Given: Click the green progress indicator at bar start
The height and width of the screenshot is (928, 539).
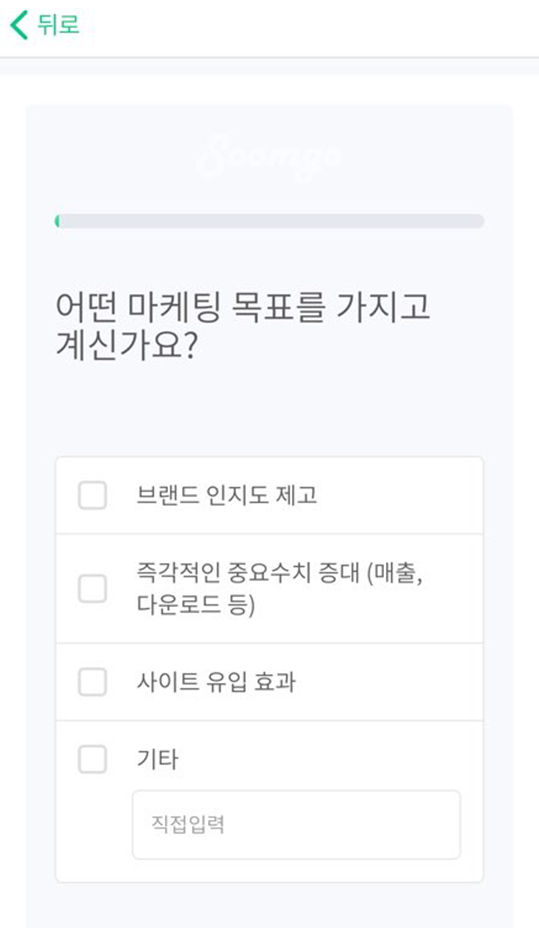Looking at the screenshot, I should 57,221.
